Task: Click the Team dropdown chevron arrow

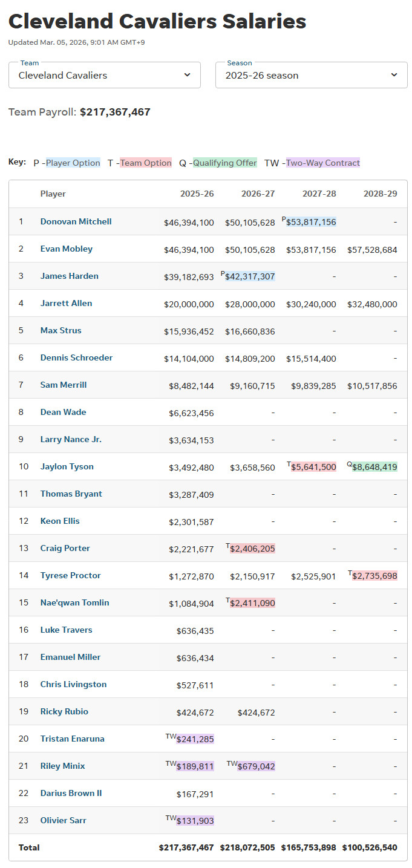Action: click(187, 75)
